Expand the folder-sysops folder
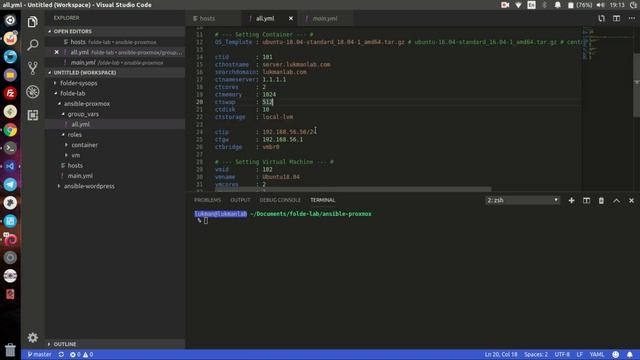 pos(79,83)
